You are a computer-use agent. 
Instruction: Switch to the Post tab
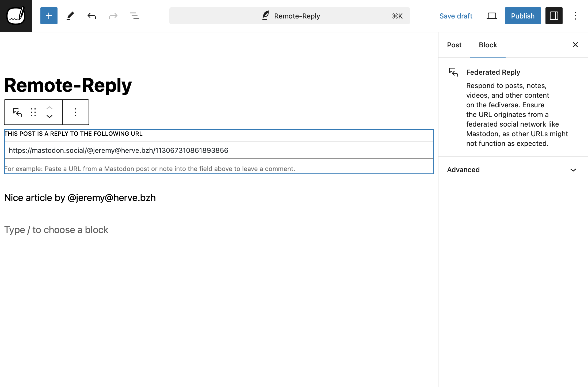pyautogui.click(x=454, y=45)
